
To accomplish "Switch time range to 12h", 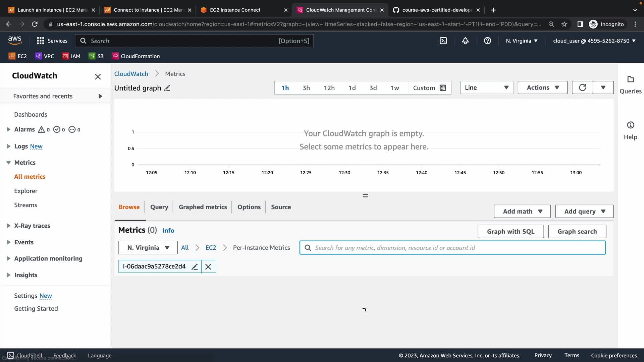I will (329, 88).
